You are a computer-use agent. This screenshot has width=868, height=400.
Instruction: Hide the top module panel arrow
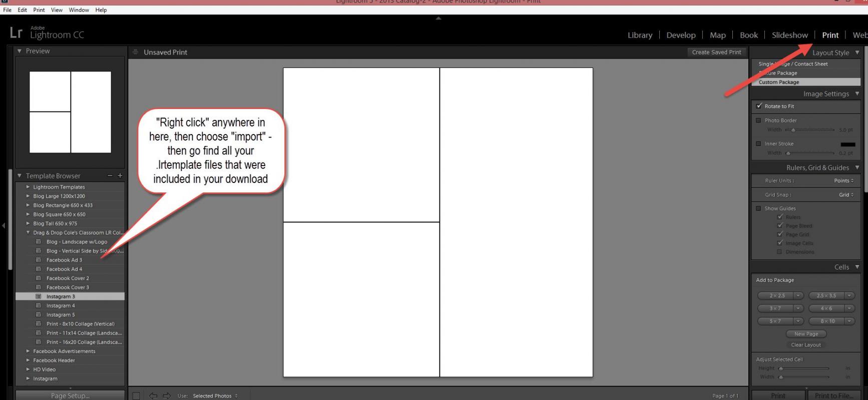point(439,18)
